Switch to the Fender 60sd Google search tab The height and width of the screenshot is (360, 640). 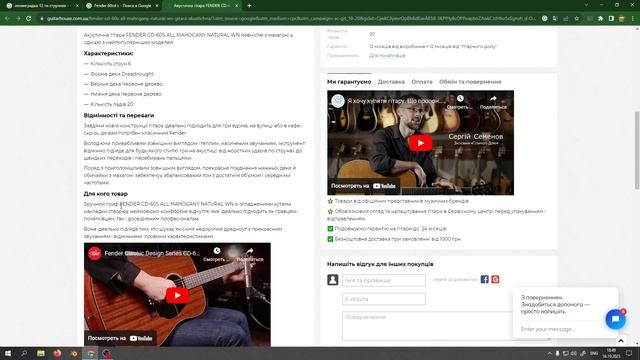point(122,6)
